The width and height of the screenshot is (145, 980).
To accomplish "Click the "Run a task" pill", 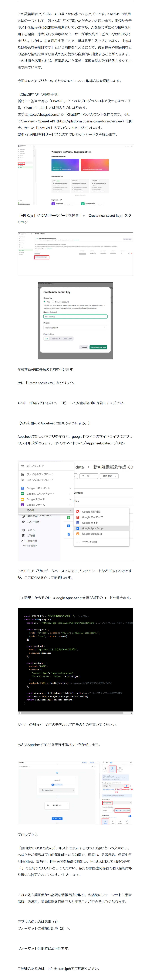I will pos(57,785).
